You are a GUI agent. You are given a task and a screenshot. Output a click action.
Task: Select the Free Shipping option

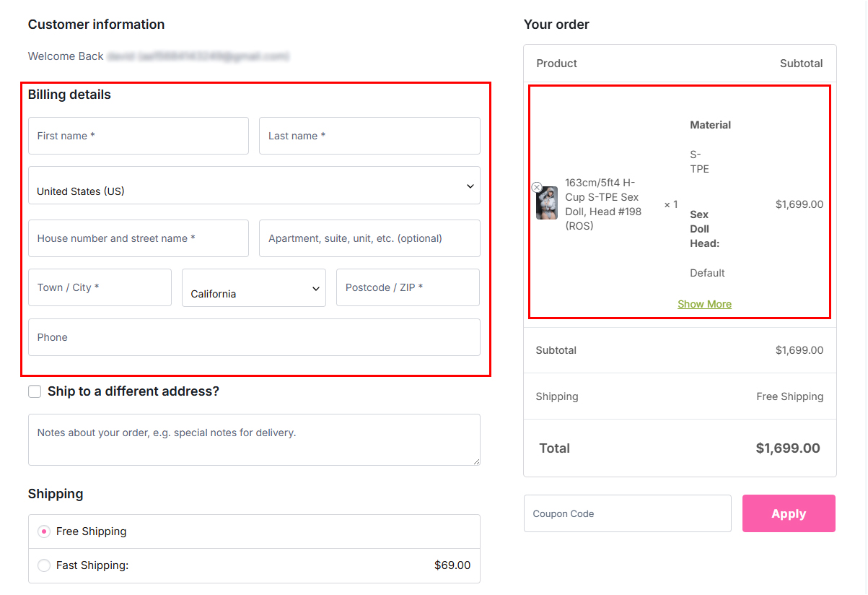44,531
